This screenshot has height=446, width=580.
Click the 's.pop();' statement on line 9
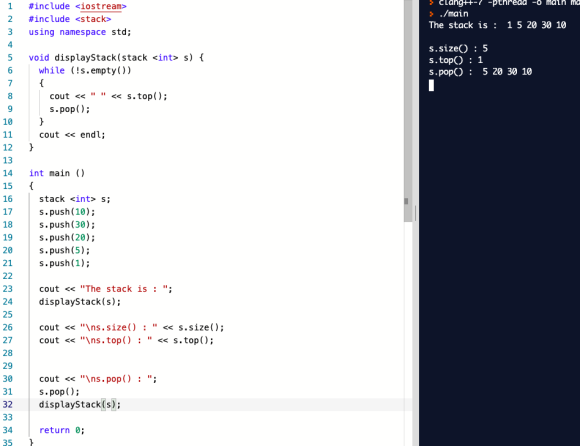coord(70,109)
